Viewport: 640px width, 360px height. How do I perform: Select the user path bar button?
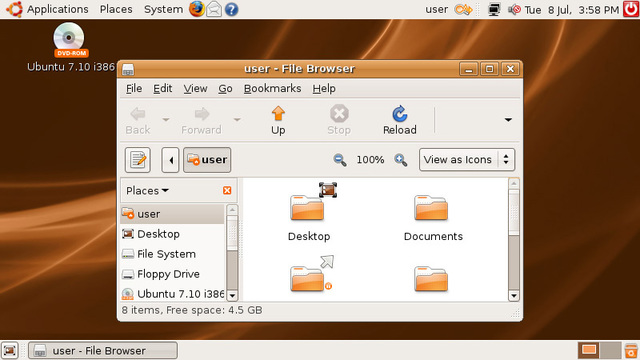pyautogui.click(x=207, y=160)
